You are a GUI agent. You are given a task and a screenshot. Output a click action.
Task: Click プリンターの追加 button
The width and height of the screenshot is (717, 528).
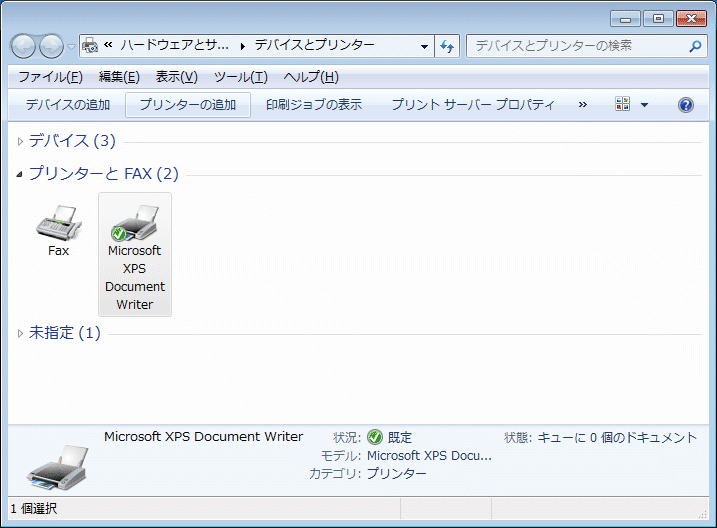point(188,105)
